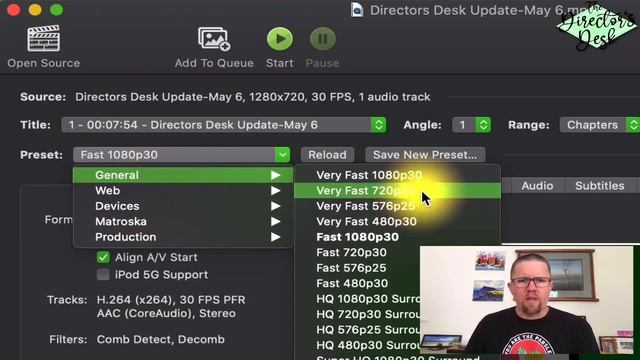
Task: Click the yellow minimize window button
Action: pyautogui.click(x=35, y=9)
